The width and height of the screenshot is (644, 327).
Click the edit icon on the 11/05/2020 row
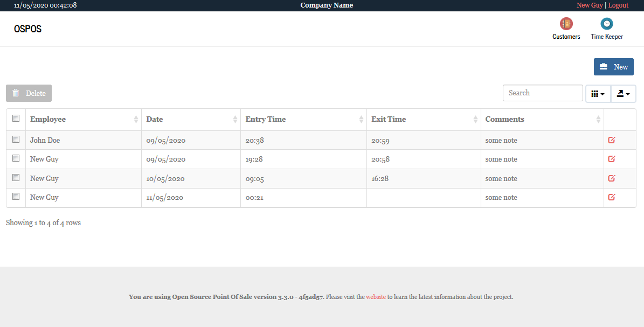tap(611, 197)
